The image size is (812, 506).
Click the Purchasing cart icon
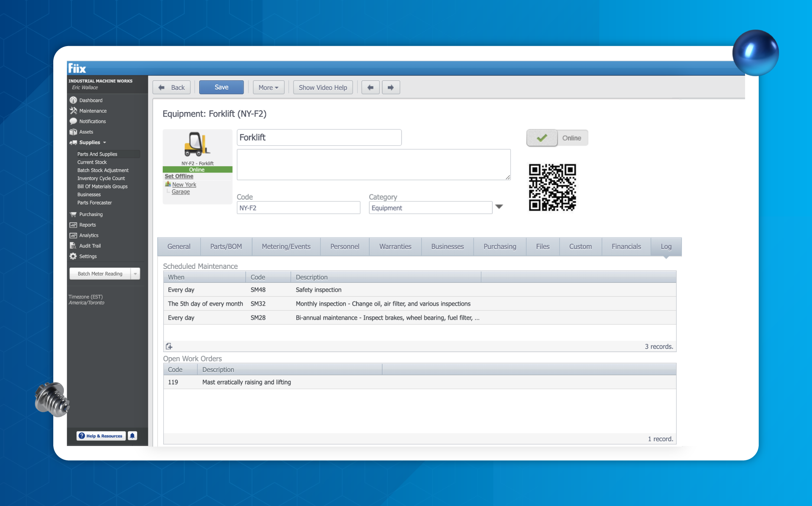[x=73, y=214]
